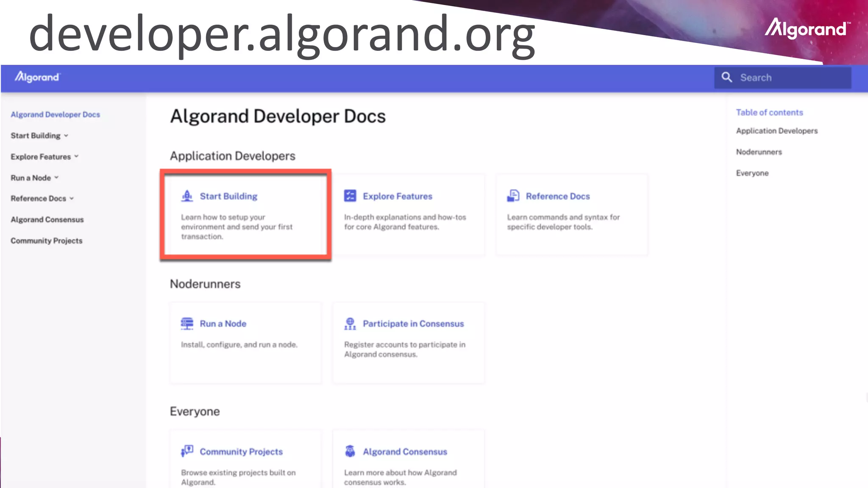
Task: Click the Reference Docs document icon
Action: [x=513, y=196]
